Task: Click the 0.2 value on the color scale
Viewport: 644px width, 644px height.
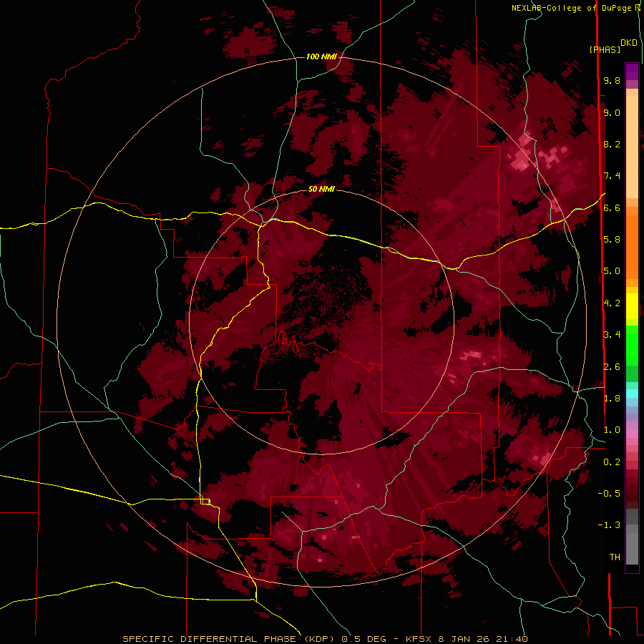Action: (x=612, y=462)
